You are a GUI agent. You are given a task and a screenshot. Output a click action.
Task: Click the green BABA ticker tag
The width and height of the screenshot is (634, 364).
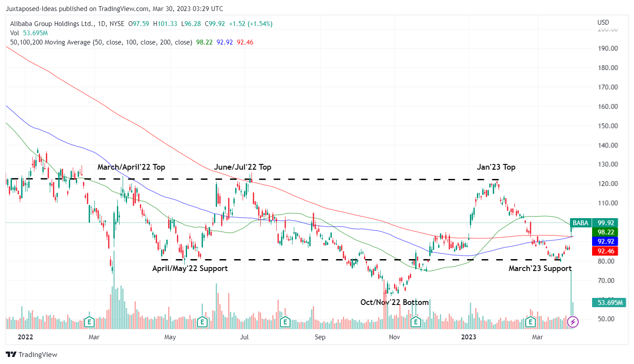tap(581, 223)
